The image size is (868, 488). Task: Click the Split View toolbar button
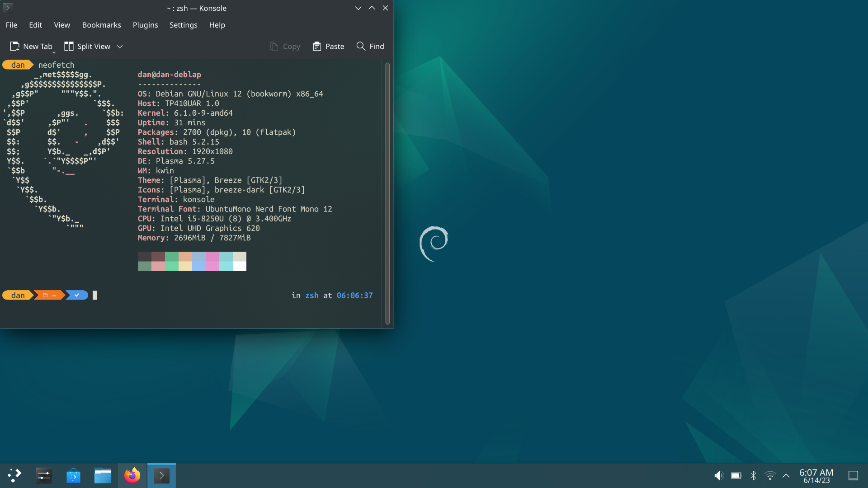[x=87, y=46]
